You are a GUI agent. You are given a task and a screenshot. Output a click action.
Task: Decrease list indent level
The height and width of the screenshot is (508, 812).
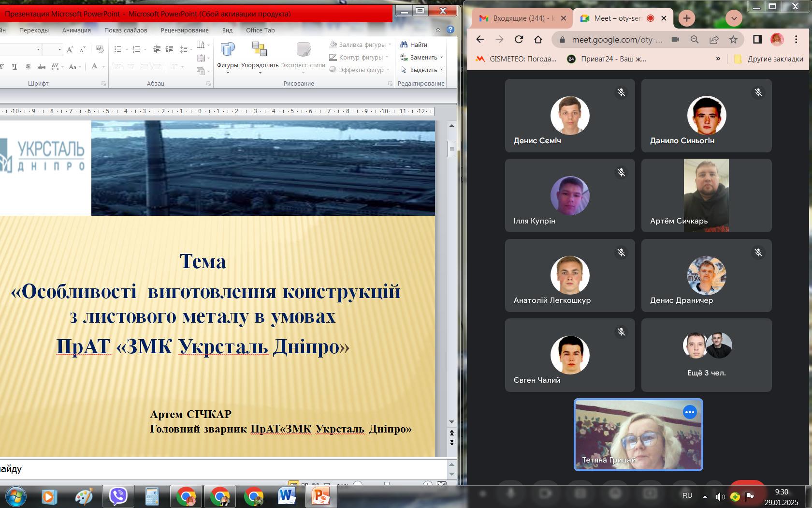[x=157, y=49]
